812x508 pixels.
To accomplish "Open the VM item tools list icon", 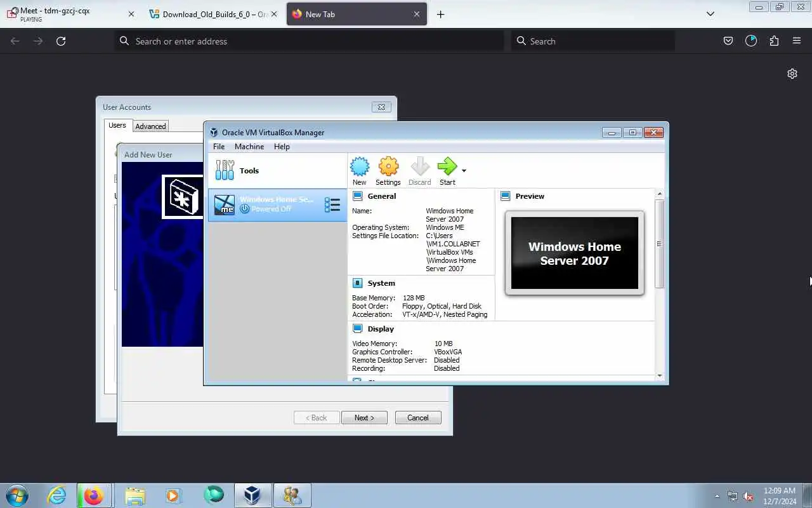I will point(332,204).
